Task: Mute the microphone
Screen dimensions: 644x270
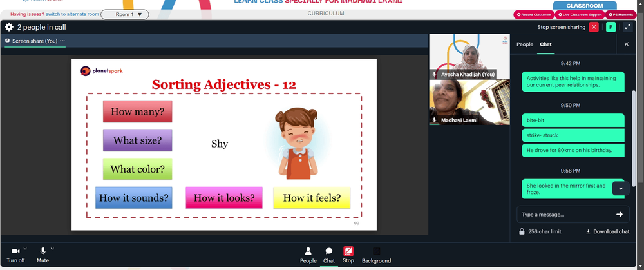Action: (43, 251)
